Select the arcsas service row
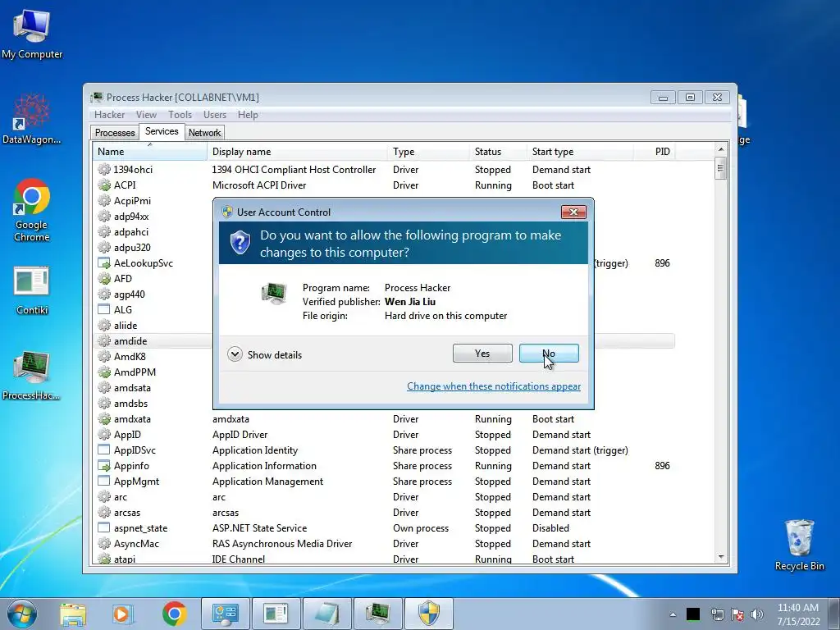Viewport: 840px width, 630px height. 384,513
